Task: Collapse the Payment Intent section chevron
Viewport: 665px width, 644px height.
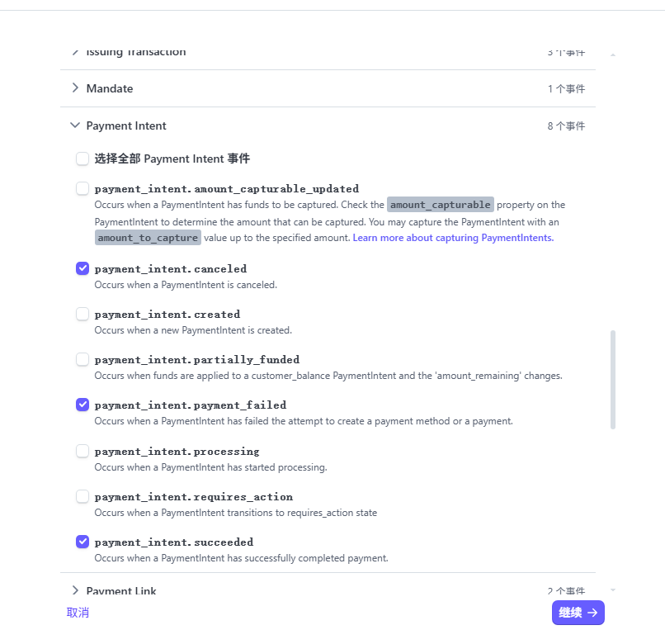Action: click(x=75, y=125)
